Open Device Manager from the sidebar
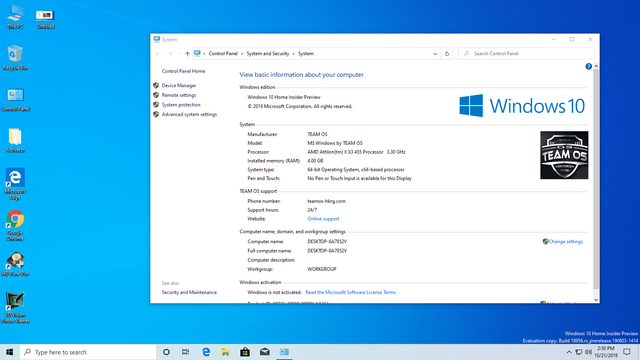 pyautogui.click(x=179, y=85)
